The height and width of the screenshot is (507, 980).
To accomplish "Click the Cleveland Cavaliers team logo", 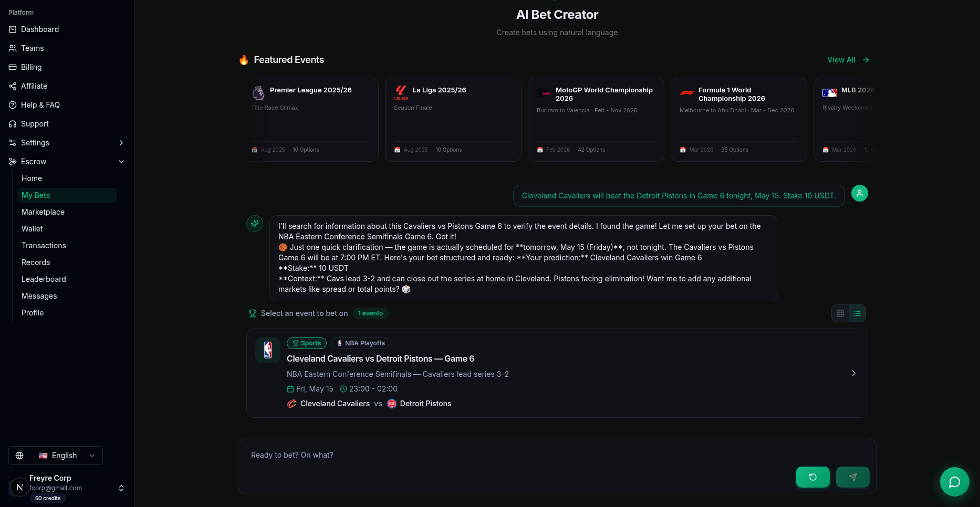I will click(x=291, y=404).
